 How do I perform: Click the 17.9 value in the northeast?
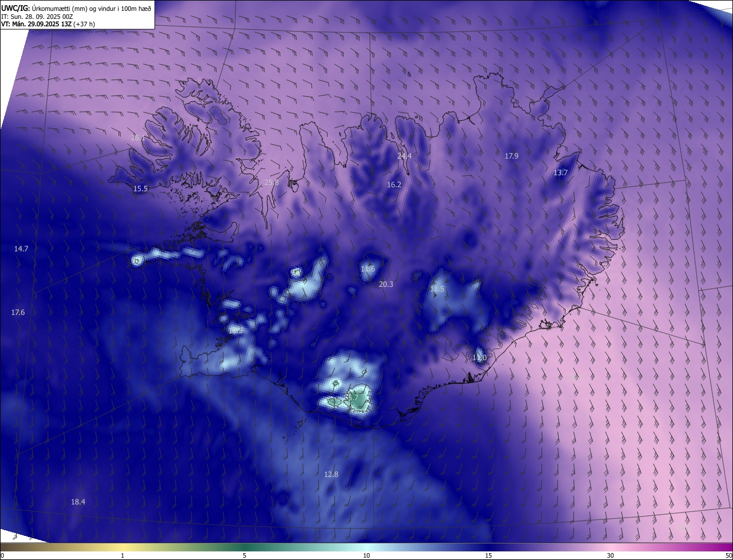click(x=511, y=156)
